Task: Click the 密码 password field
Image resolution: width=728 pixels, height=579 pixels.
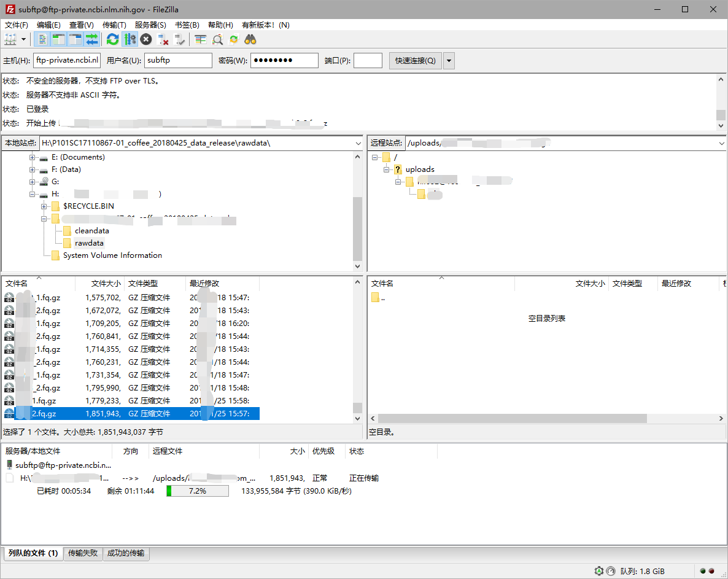Action: (284, 60)
